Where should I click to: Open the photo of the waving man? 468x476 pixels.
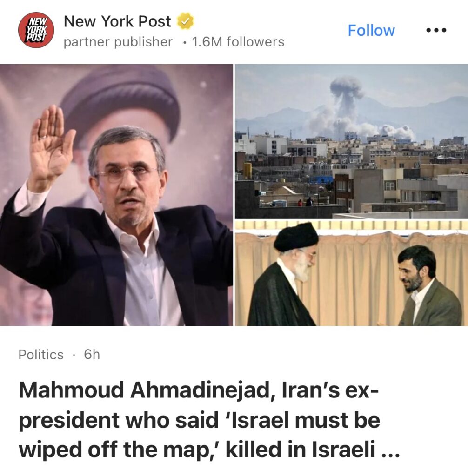point(116,195)
